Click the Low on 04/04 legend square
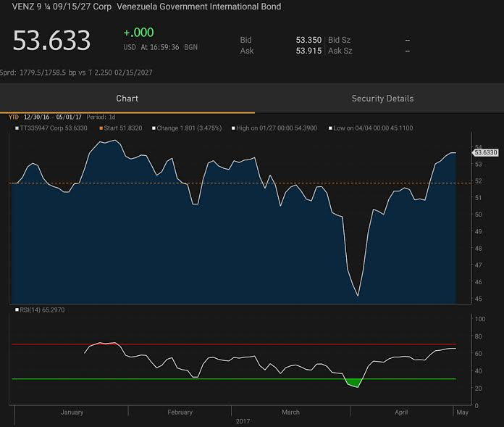The width and height of the screenshot is (504, 427). tap(330, 128)
